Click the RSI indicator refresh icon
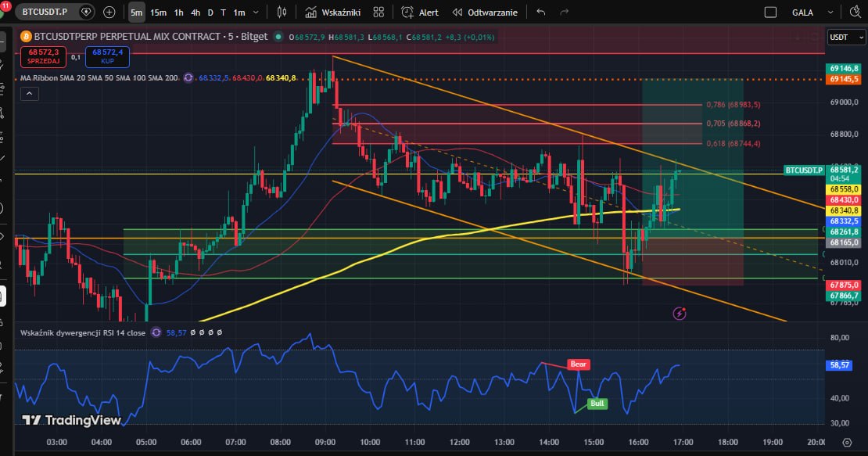 pyautogui.click(x=156, y=332)
